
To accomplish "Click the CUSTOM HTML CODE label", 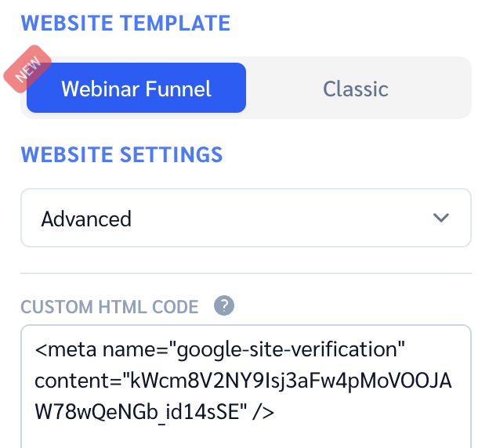I will [110, 306].
